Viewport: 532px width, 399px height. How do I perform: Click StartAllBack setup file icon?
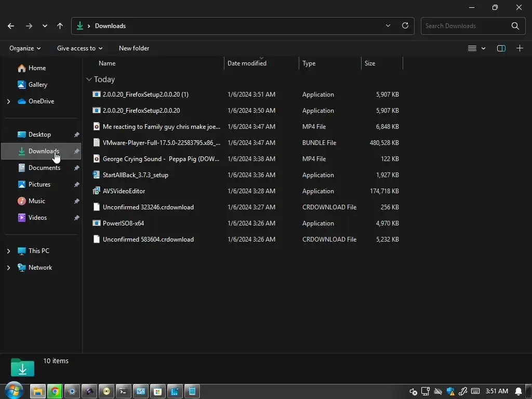click(96, 175)
